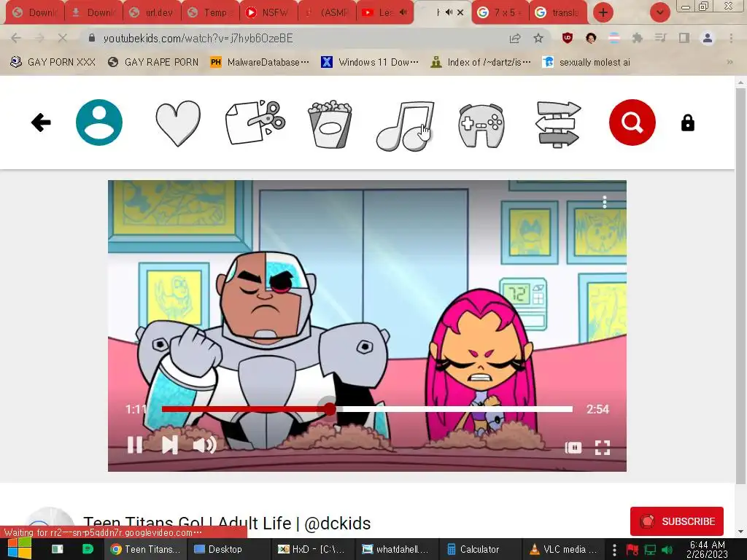This screenshot has width=747, height=560.
Task: Click the system tray volume icon
Action: (667, 550)
